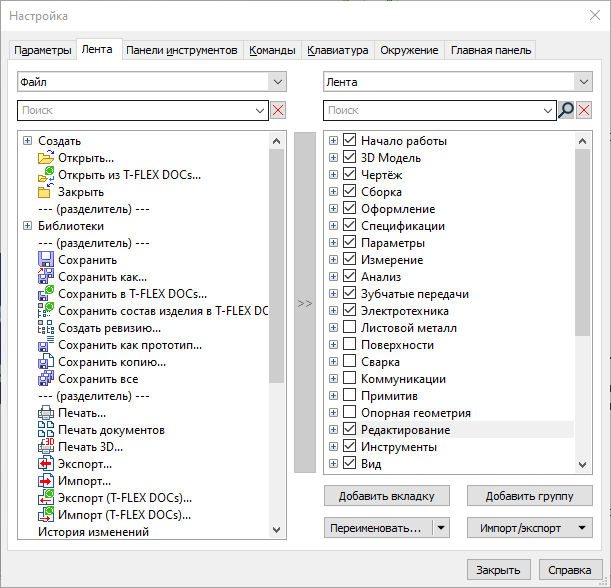This screenshot has width=611, height=588.
Task: Click the Добавить вкладку button
Action: pyautogui.click(x=387, y=496)
